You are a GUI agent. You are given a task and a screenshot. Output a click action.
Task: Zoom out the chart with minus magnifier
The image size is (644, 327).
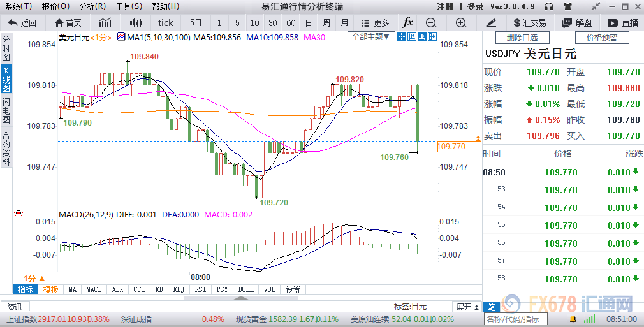431,22
